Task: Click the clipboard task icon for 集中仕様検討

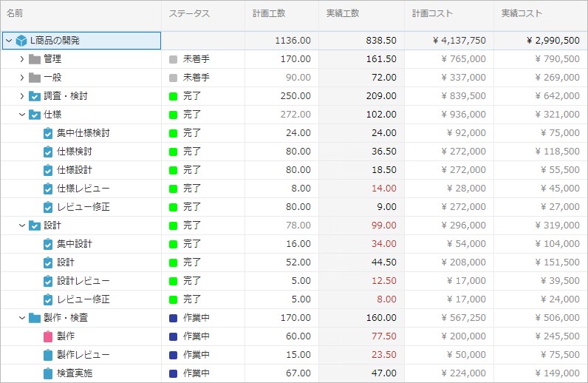Action: pos(48,133)
